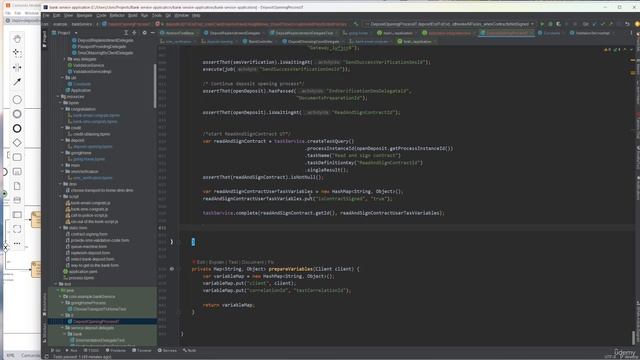640x360 pixels.
Task: Switch to ValidationServiceImpl editor tab
Action: 592,33
